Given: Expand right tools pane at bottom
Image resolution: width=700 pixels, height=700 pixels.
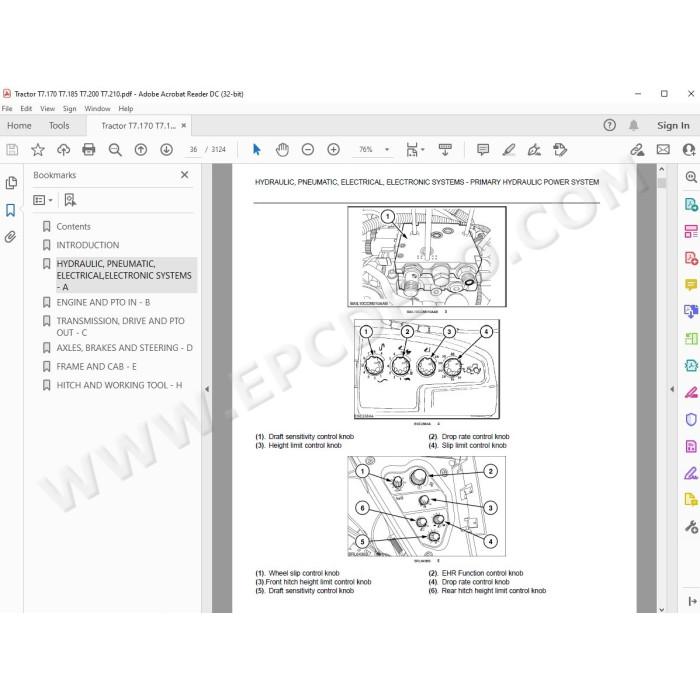Looking at the screenshot, I should 692,601.
